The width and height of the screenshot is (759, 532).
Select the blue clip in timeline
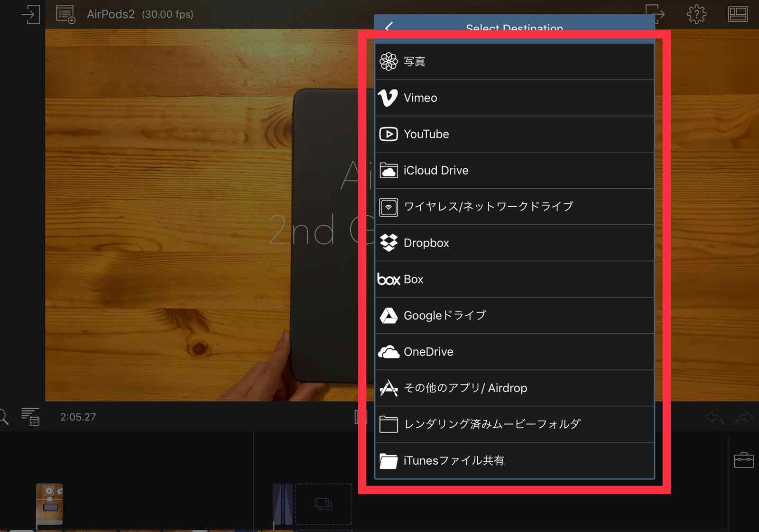point(283,504)
